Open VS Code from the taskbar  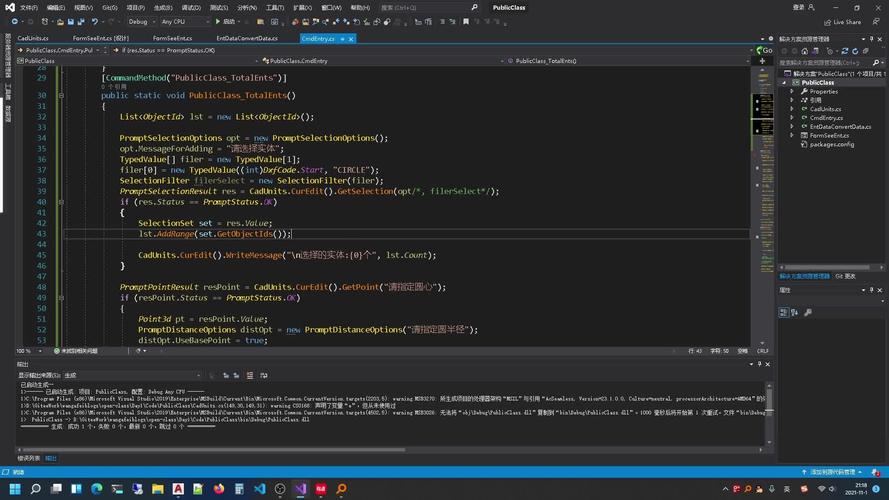260,489
